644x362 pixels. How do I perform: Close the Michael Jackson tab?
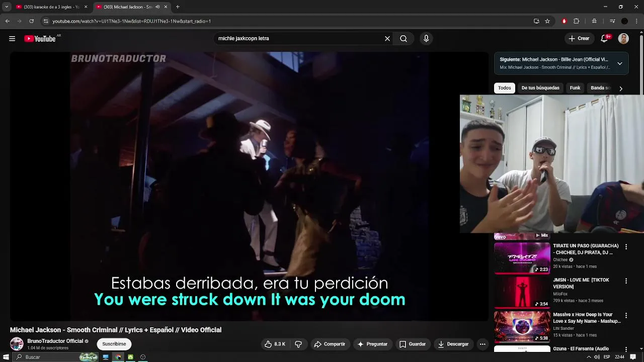coord(166,7)
